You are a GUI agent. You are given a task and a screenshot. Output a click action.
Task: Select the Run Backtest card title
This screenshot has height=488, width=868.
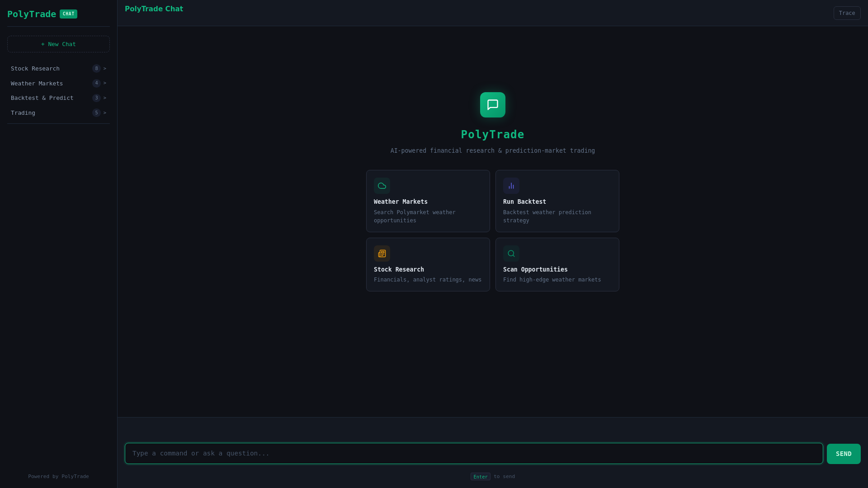pyautogui.click(x=524, y=202)
